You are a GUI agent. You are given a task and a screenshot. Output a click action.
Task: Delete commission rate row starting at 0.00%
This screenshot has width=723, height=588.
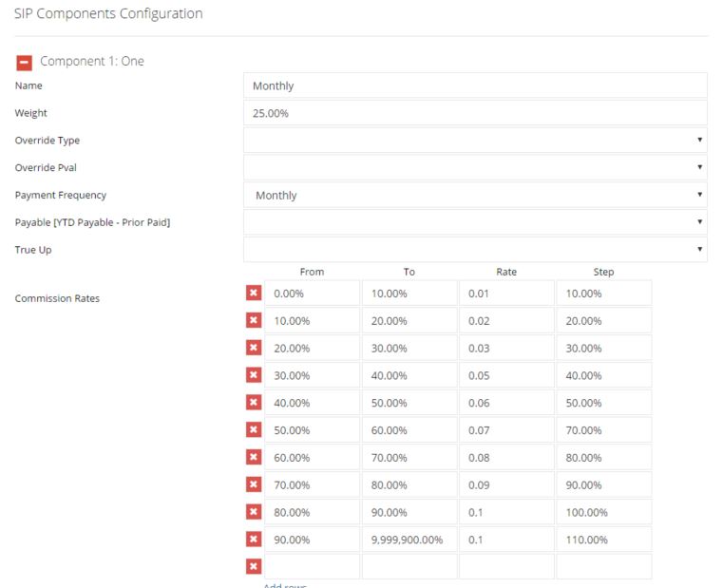pyautogui.click(x=254, y=293)
